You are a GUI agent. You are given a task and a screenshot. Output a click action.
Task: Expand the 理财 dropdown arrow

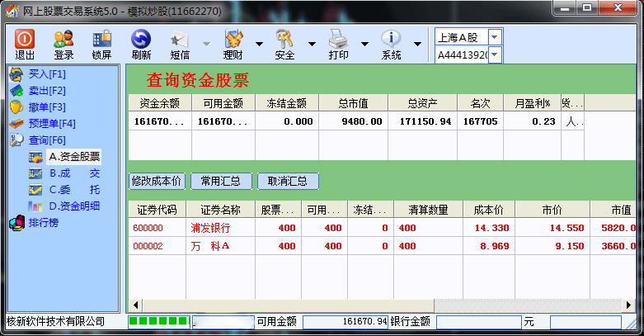click(259, 44)
